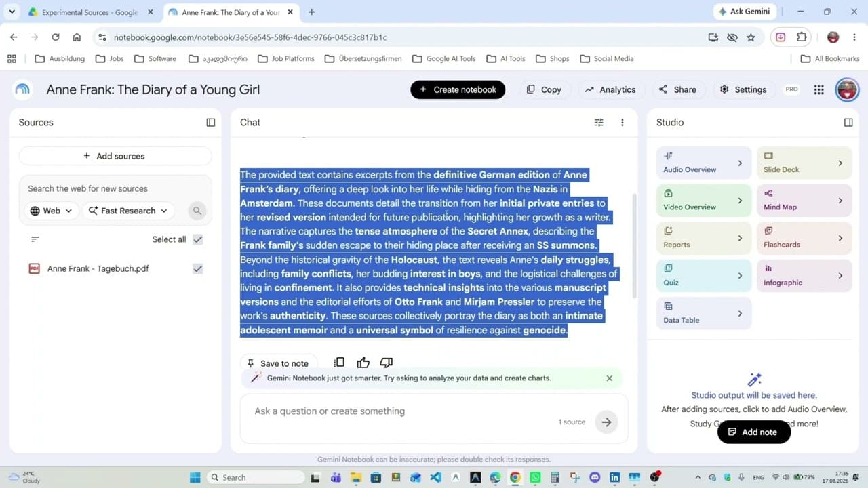The height and width of the screenshot is (488, 868).
Task: Click the source search magnifier icon
Action: (197, 211)
